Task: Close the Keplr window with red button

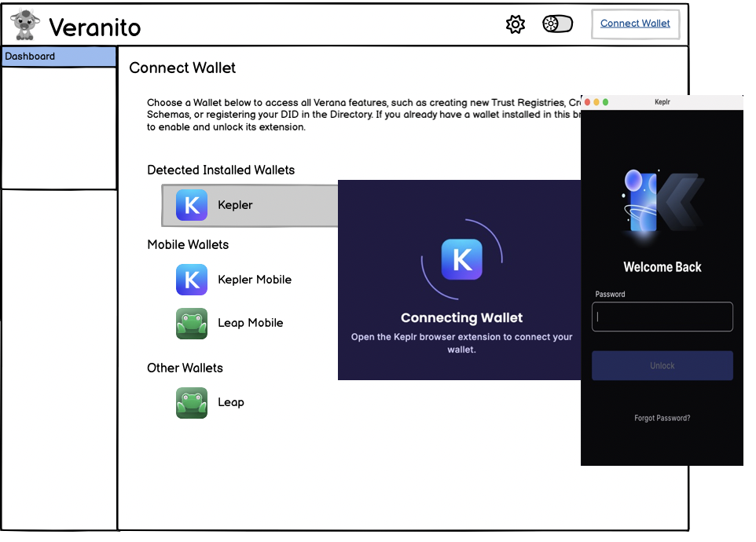Action: coord(587,102)
